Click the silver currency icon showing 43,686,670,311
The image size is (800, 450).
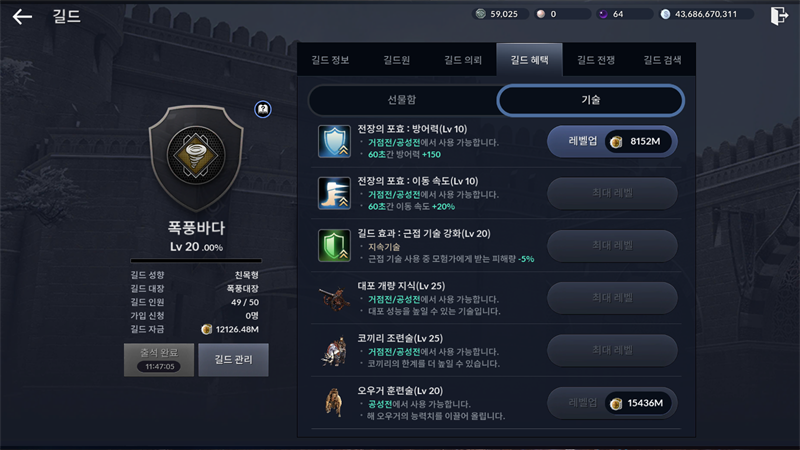click(665, 14)
